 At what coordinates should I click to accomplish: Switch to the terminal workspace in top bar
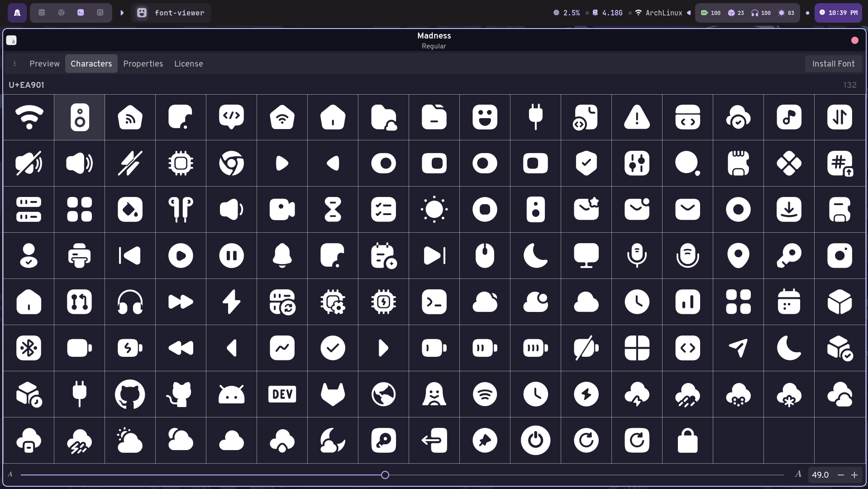coord(81,13)
